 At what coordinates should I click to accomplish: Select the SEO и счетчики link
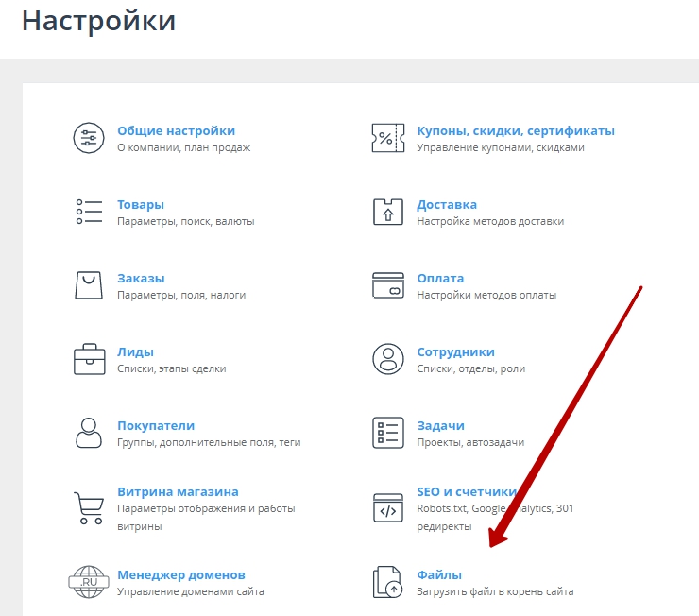(x=466, y=492)
